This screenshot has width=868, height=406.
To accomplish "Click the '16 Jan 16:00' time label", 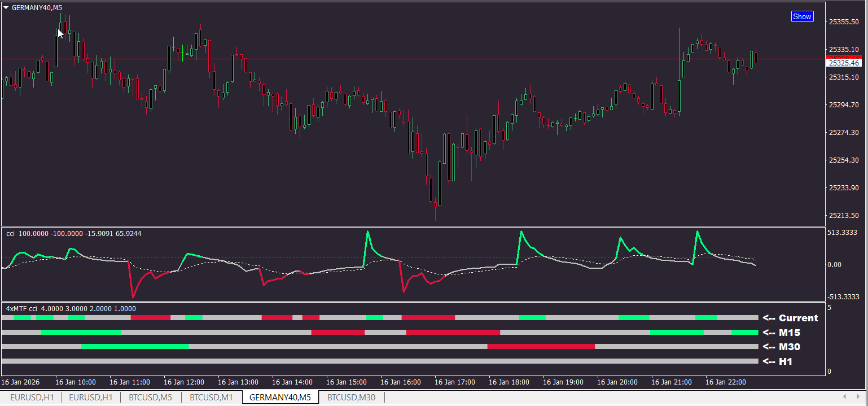I will (401, 382).
